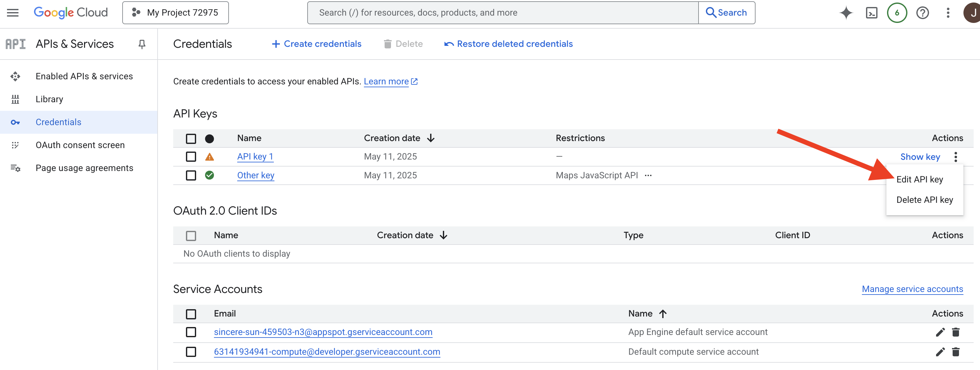Open notifications badge showing 6

pos(897,12)
